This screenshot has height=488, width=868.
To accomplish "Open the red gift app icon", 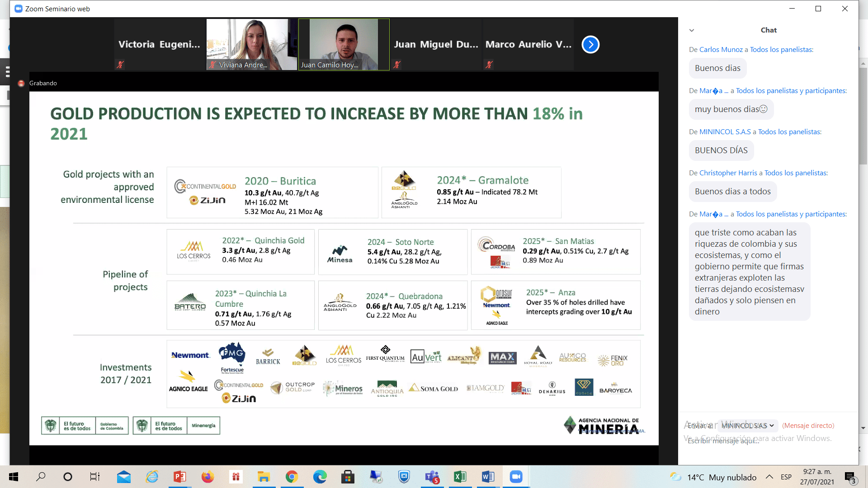I will (x=236, y=477).
